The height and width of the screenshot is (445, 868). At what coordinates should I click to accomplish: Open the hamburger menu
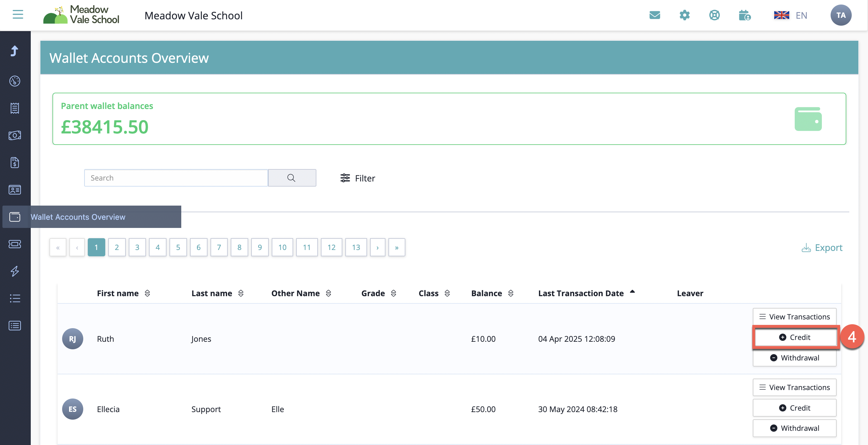[18, 14]
